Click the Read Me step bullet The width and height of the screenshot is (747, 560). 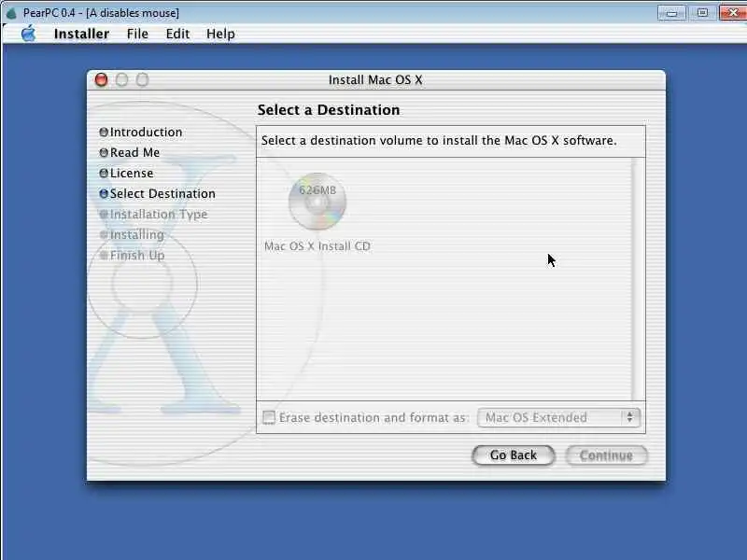[104, 152]
